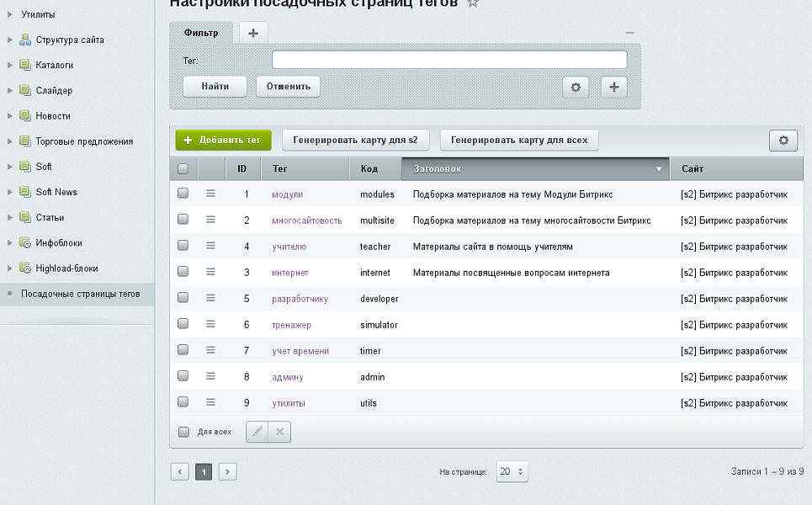Click the plus icon beside filter gear

613,87
